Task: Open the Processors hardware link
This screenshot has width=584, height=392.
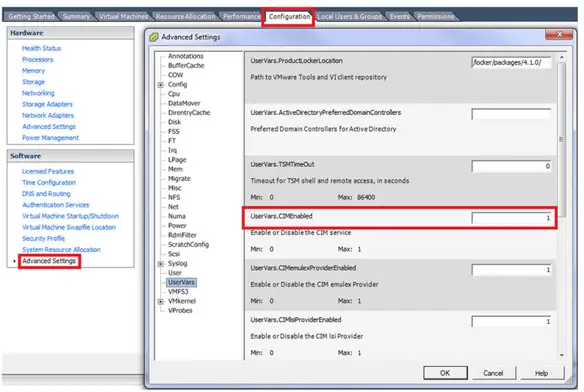Action: [38, 59]
